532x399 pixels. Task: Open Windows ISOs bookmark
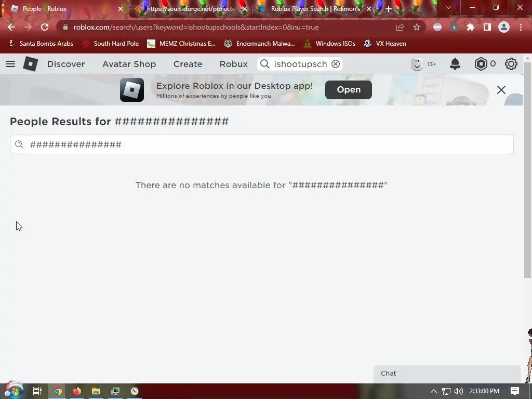[329, 44]
